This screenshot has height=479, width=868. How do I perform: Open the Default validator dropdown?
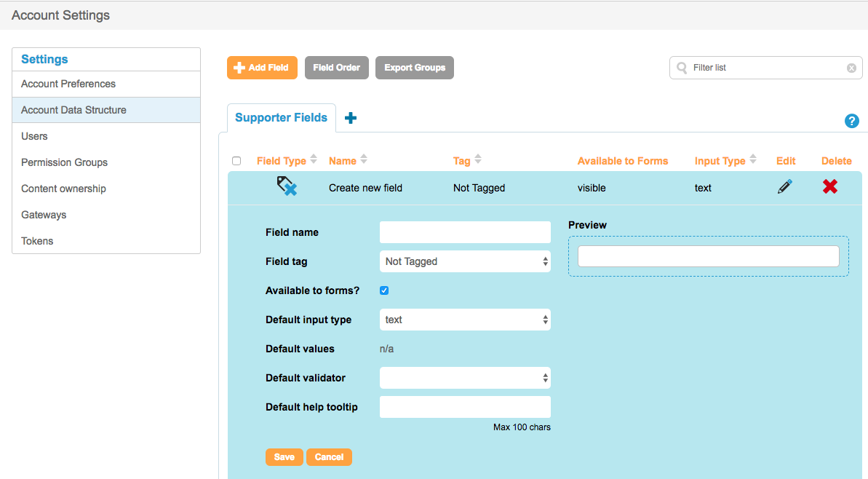pos(465,378)
